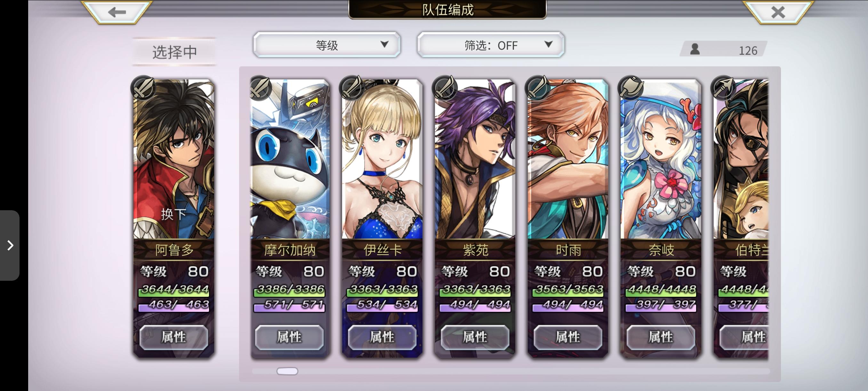The image size is (868, 391).
Task: Click 换下 to remove 阿鲁多
Action: pyautogui.click(x=173, y=214)
